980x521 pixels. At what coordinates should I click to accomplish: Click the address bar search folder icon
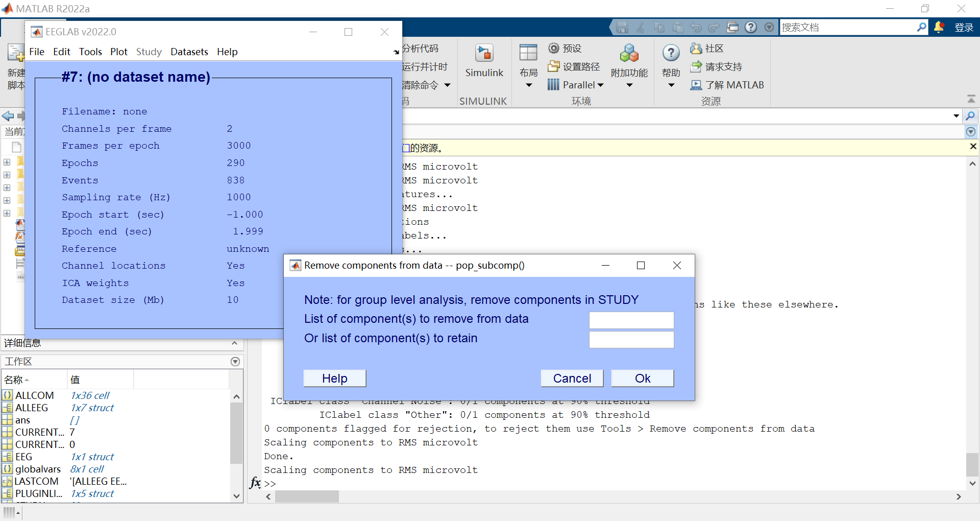point(970,116)
